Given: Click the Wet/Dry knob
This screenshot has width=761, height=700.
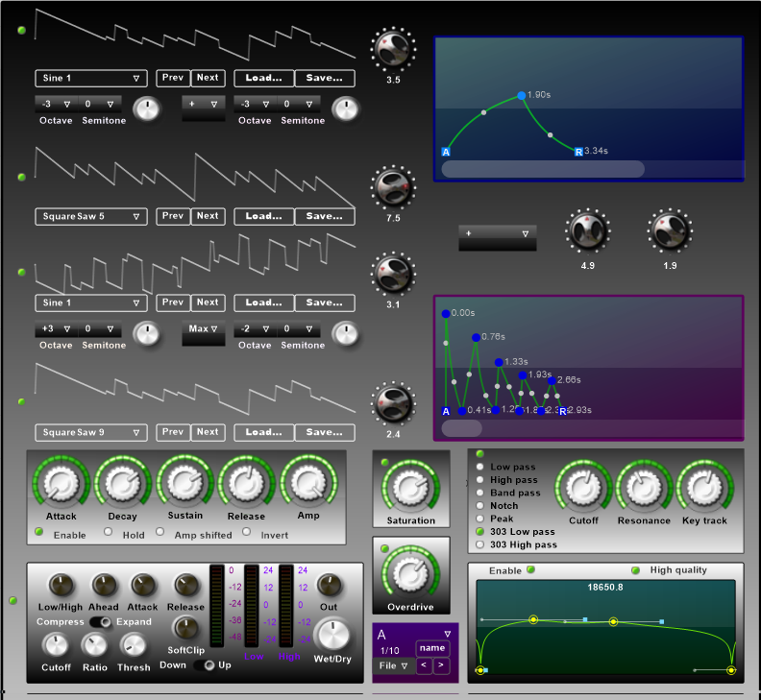Looking at the screenshot, I should [x=332, y=635].
